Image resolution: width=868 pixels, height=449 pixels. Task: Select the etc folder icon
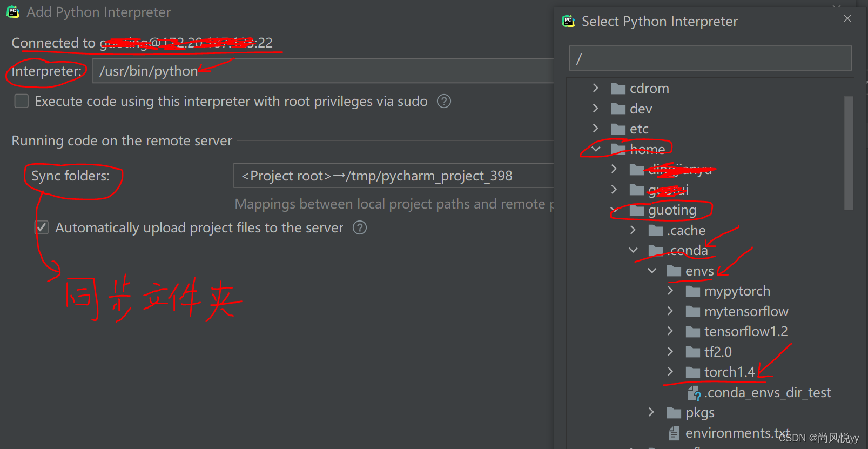coord(618,129)
